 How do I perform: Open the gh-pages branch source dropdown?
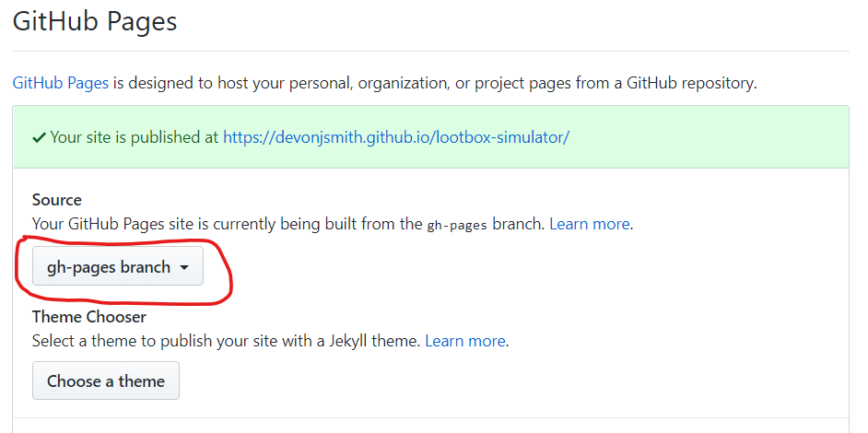pos(118,266)
